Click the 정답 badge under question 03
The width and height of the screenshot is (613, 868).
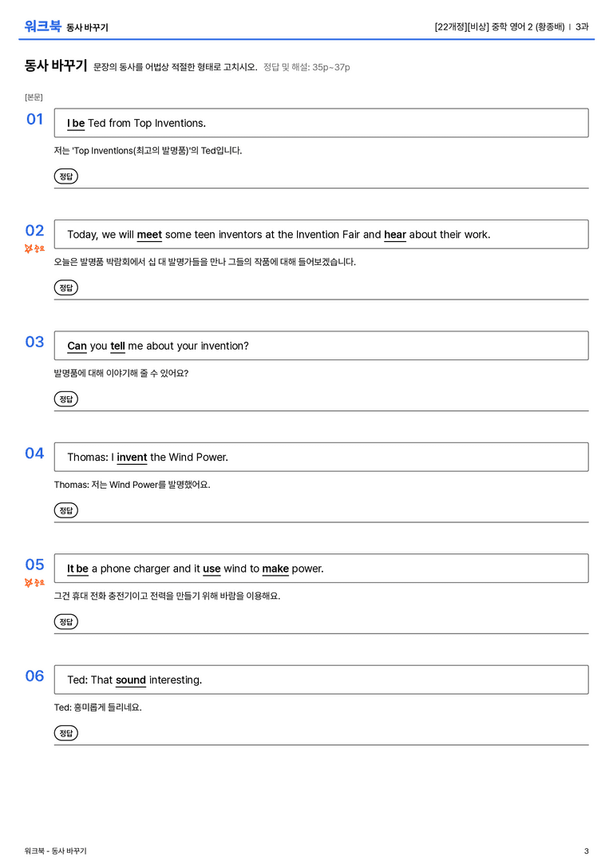click(x=65, y=398)
